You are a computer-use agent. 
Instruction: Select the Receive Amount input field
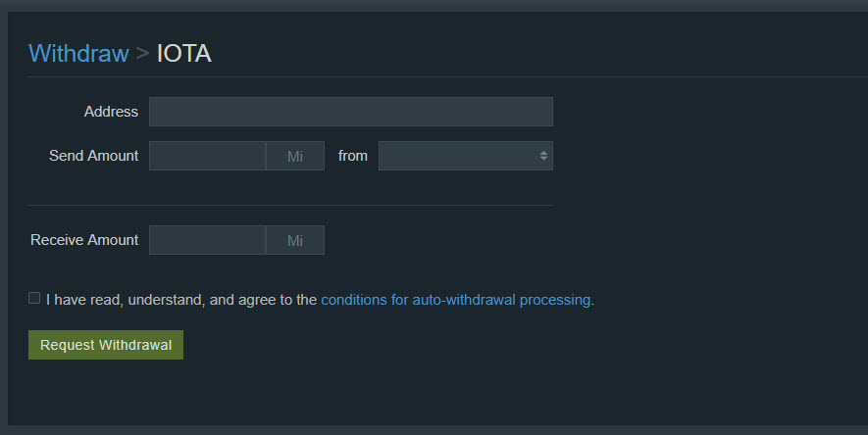point(207,240)
